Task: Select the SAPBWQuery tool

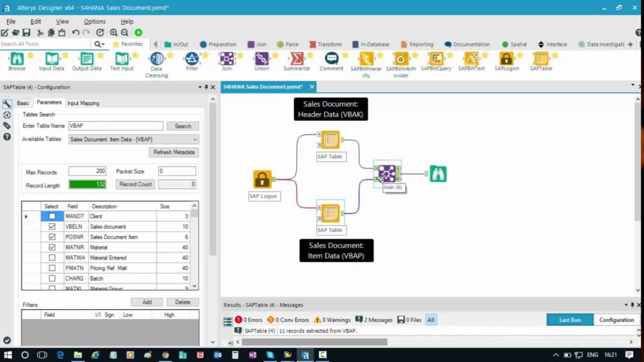Action: coord(436,62)
